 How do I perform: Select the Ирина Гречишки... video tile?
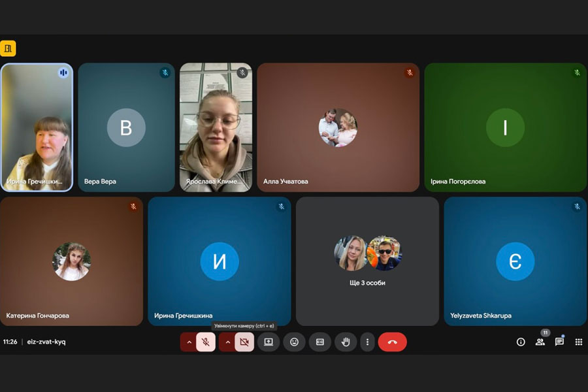[37, 127]
